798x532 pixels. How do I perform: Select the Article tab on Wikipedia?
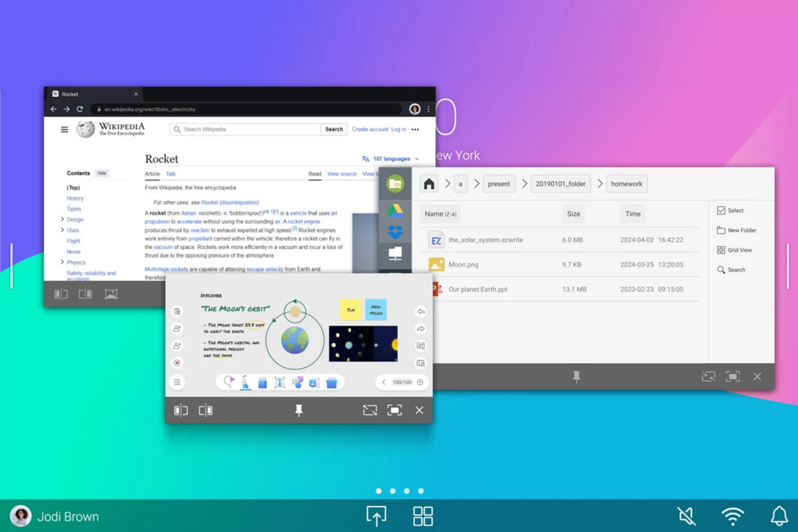click(152, 174)
